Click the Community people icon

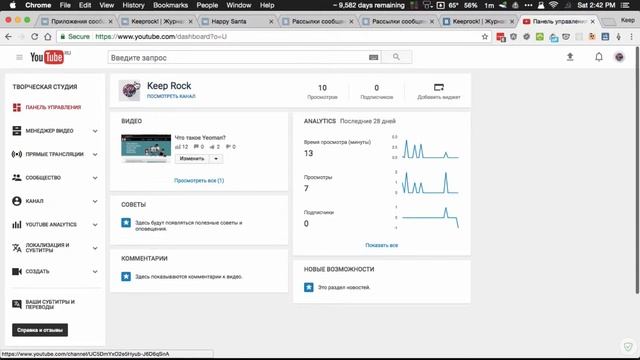tap(17, 178)
